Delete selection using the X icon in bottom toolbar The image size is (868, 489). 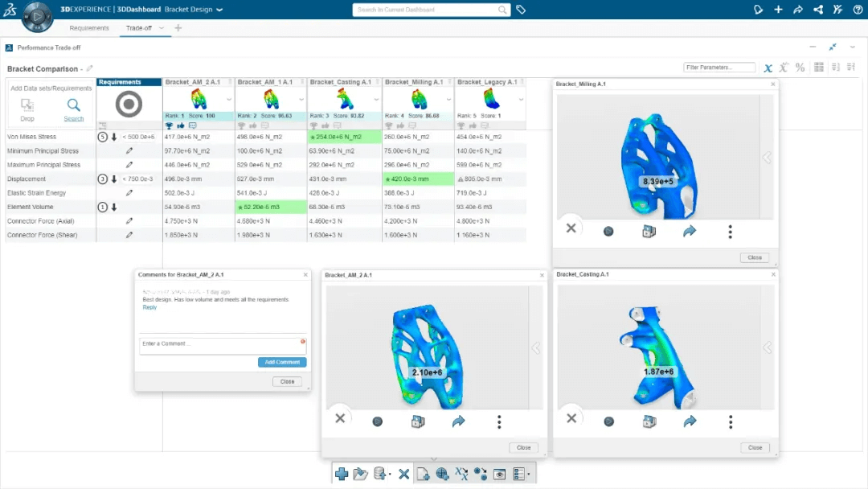(x=404, y=474)
